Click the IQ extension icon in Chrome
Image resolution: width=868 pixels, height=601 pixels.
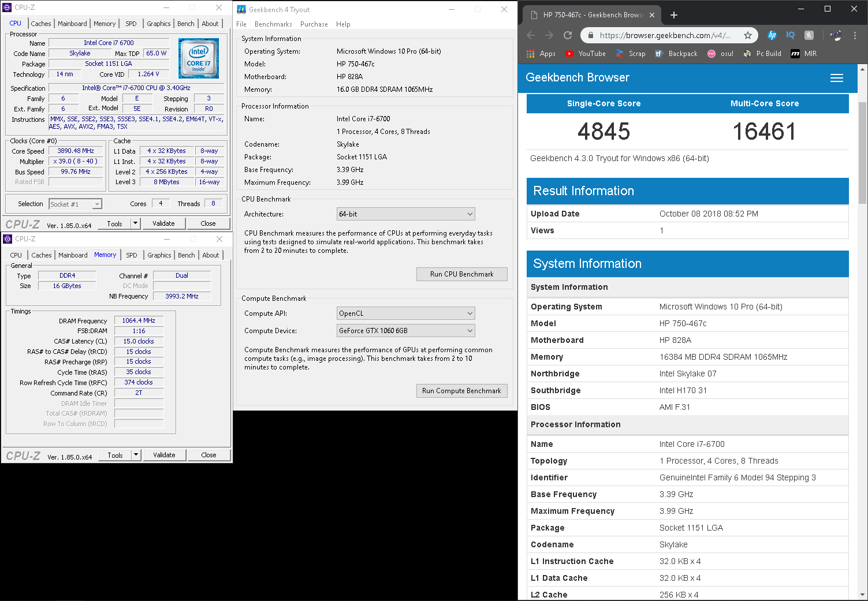click(791, 35)
